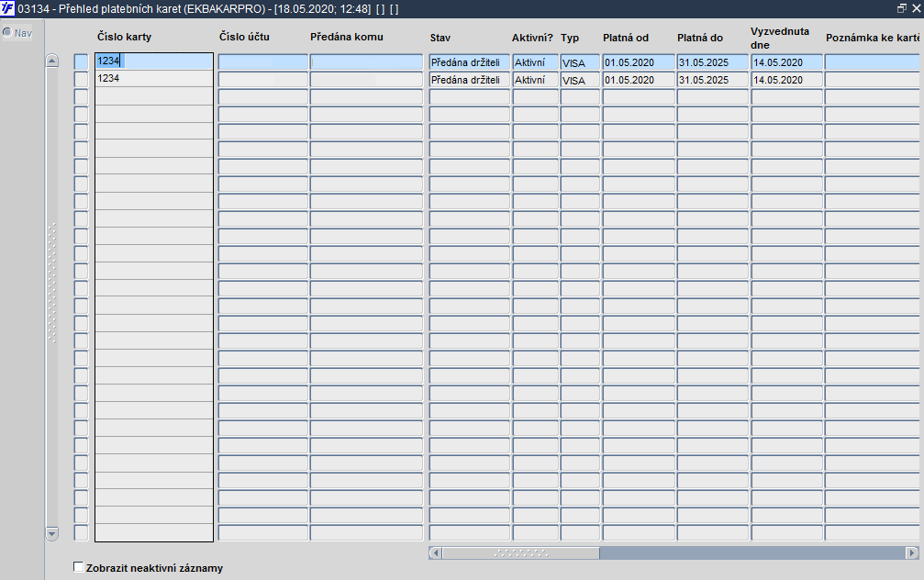The height and width of the screenshot is (580, 924).
Task: Click first row's Poznámka ke kartě field
Action: pos(872,61)
